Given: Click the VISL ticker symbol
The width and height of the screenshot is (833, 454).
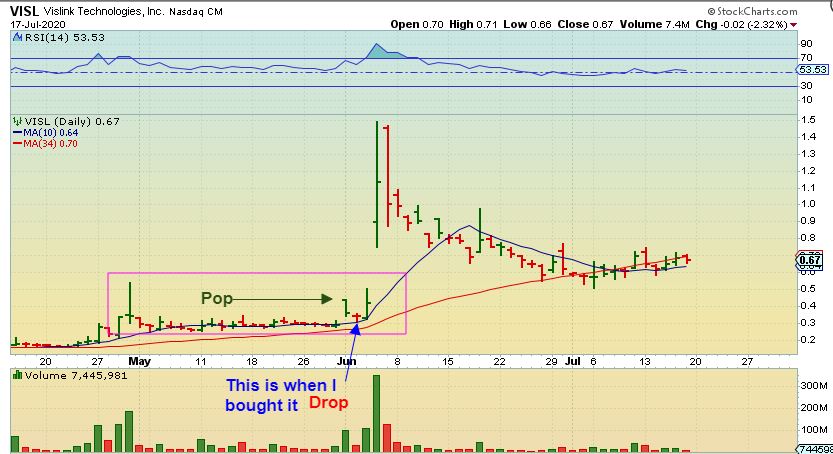Looking at the screenshot, I should click(24, 11).
